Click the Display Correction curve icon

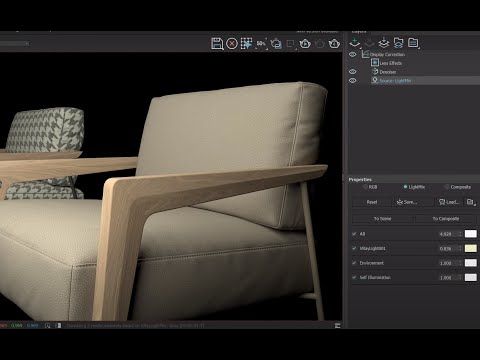click(x=365, y=54)
